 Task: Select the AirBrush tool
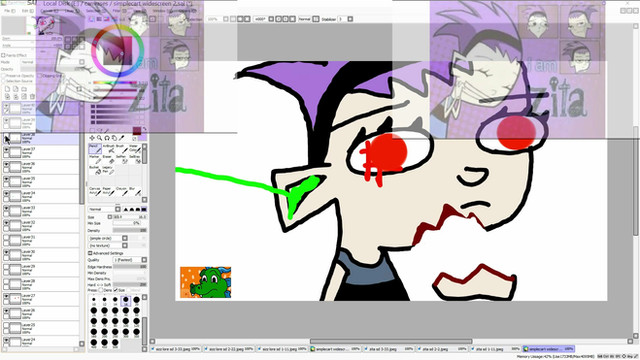(108, 149)
